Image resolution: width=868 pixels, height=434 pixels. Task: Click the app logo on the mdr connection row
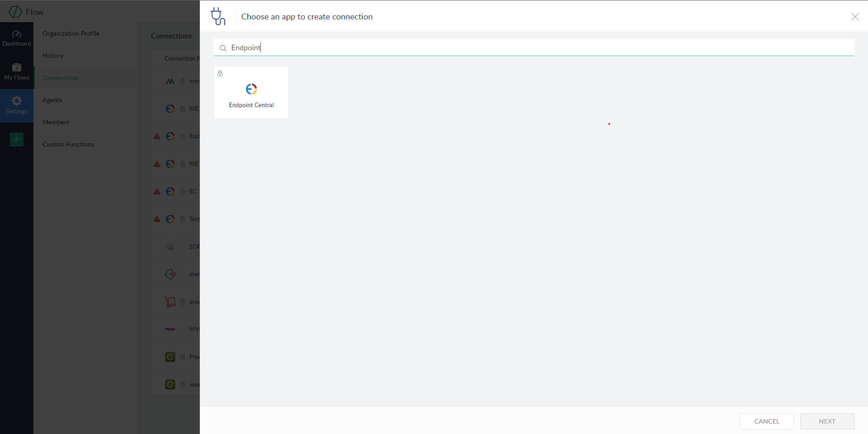click(170, 81)
